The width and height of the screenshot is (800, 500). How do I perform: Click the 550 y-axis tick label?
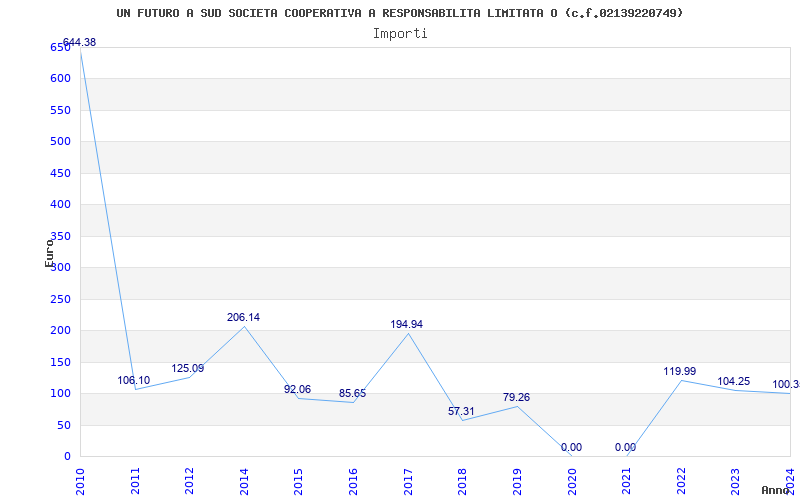[60, 110]
